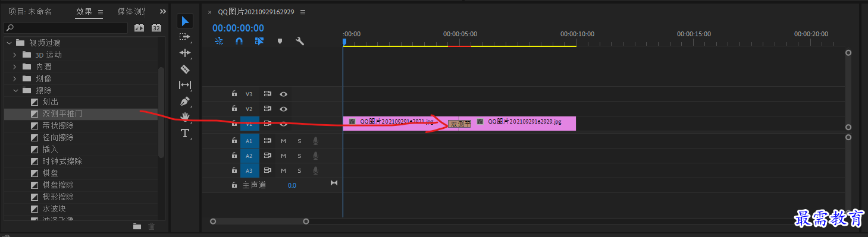The width and height of the screenshot is (868, 237).
Task: Select the Ripple Edit tool
Action: [x=185, y=53]
